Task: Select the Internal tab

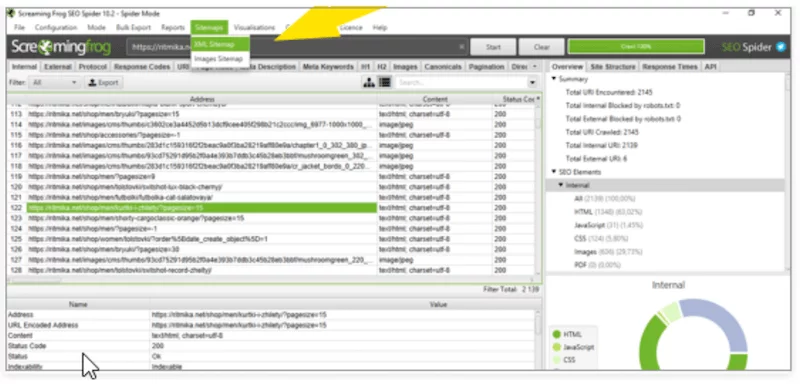Action: click(x=24, y=67)
